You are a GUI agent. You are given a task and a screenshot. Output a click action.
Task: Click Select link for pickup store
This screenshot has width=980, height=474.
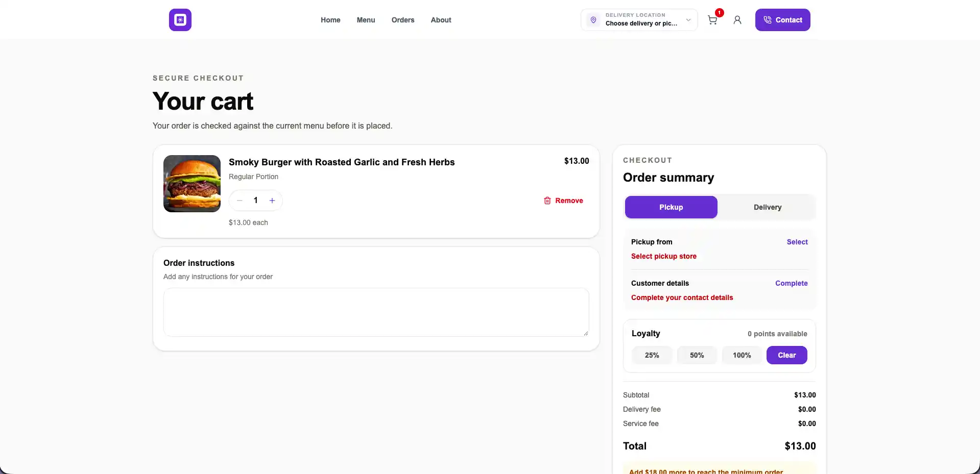click(797, 242)
